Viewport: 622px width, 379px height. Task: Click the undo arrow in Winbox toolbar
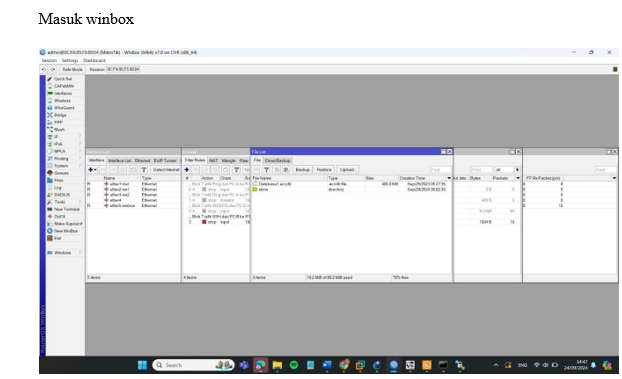point(44,69)
